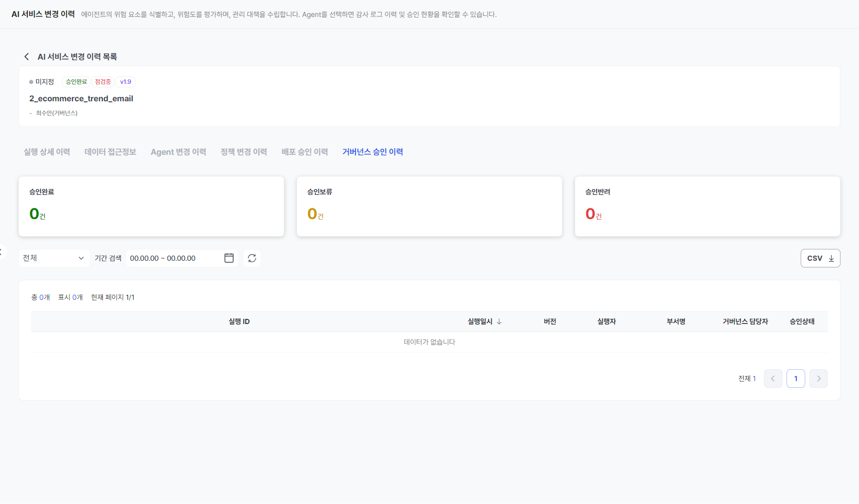The height and width of the screenshot is (504, 859).
Task: Click the 승인완료 status badge
Action: point(77,82)
